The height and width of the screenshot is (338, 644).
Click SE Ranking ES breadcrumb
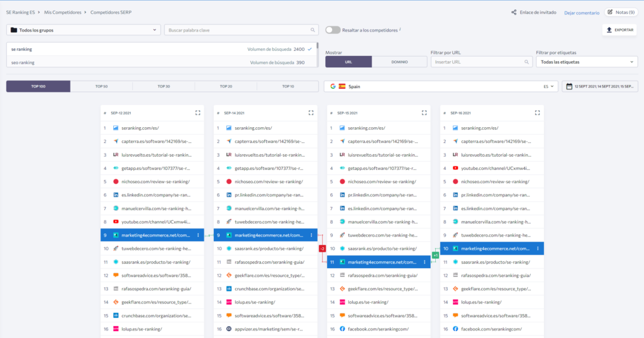tap(20, 13)
